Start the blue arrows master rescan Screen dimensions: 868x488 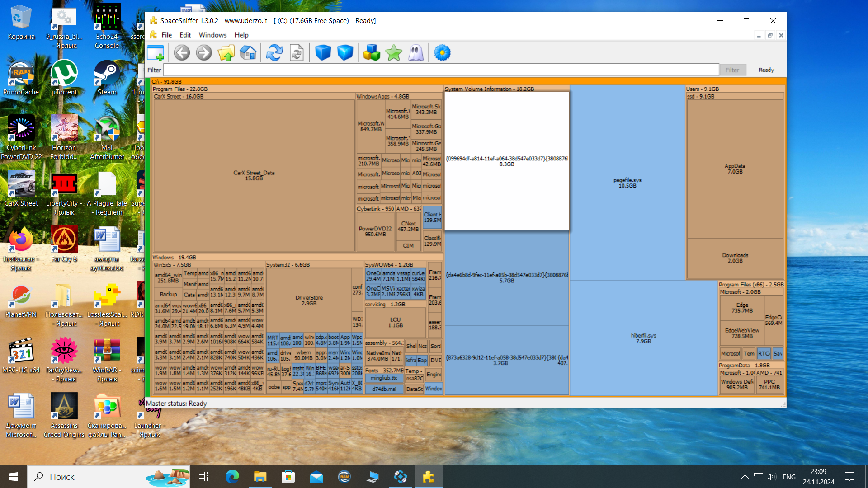click(x=274, y=53)
